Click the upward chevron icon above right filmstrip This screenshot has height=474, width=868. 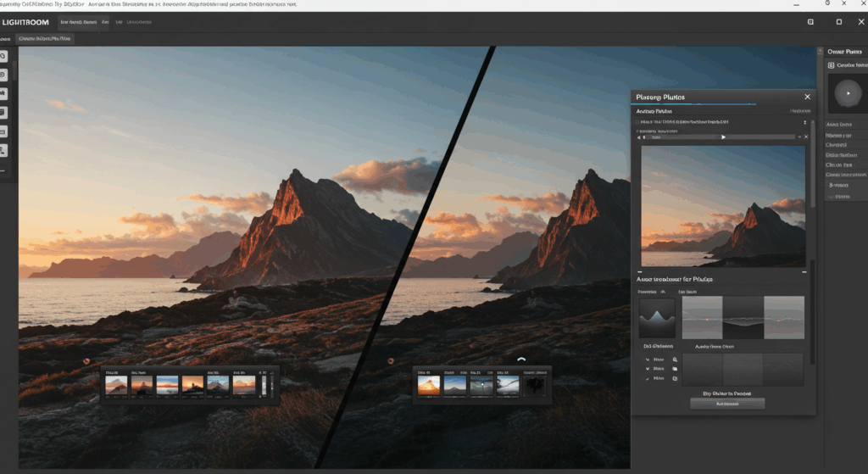click(x=521, y=360)
